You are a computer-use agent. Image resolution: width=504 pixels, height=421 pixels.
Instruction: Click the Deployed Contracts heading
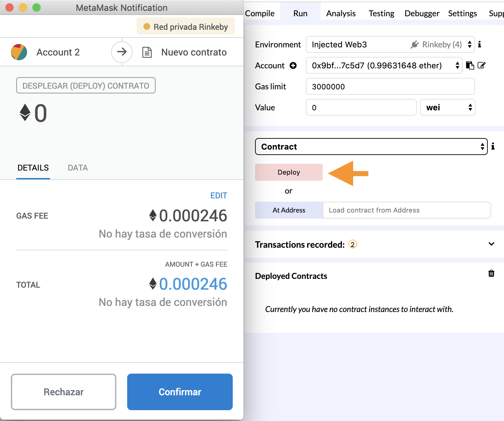click(x=291, y=276)
